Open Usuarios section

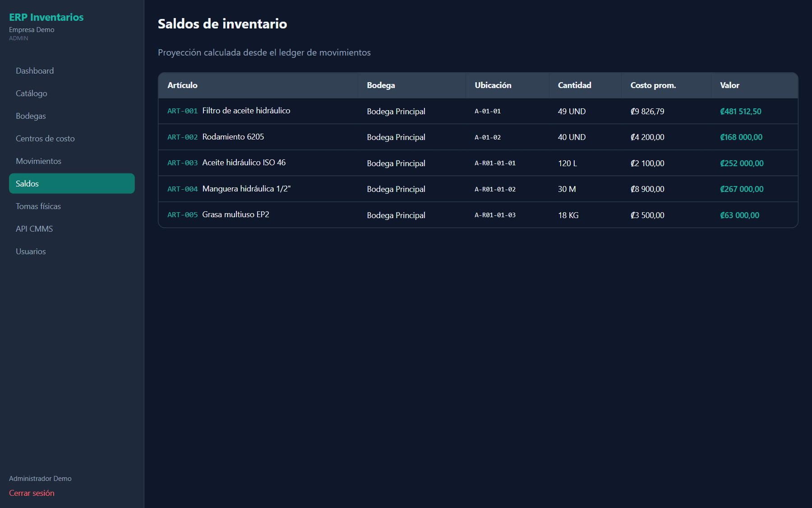click(72, 252)
